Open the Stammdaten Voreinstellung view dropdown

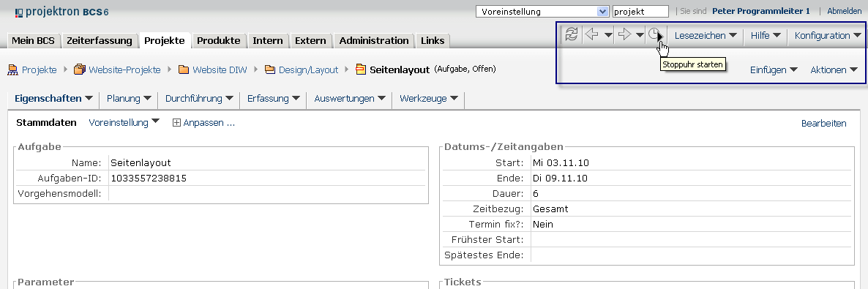pyautogui.click(x=124, y=122)
